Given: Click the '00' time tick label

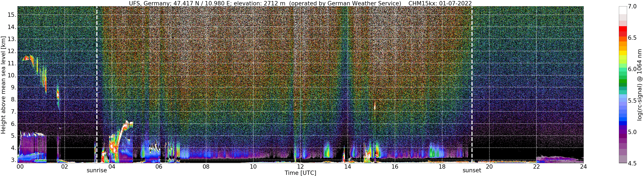Looking at the screenshot, I should 20,167.
